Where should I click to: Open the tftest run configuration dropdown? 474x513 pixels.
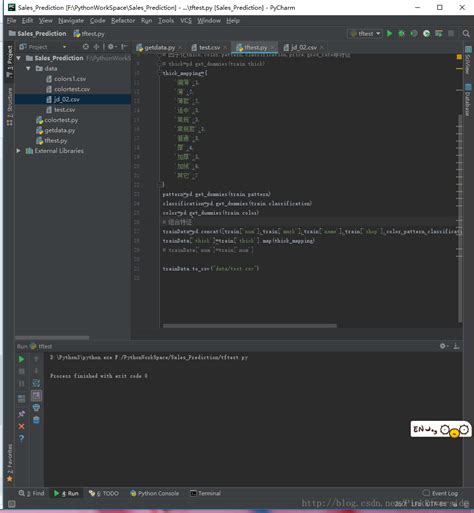[x=365, y=34]
